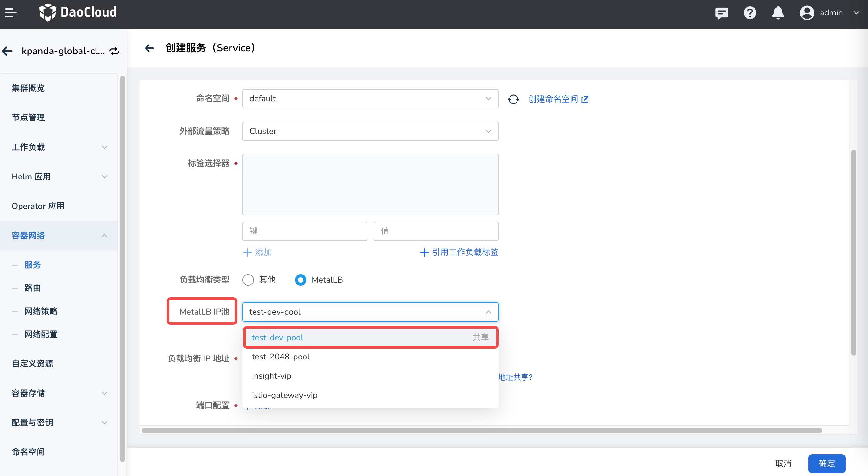This screenshot has width=868, height=476.
Task: Click refresh icon beside namespace dropdown
Action: pyautogui.click(x=513, y=99)
